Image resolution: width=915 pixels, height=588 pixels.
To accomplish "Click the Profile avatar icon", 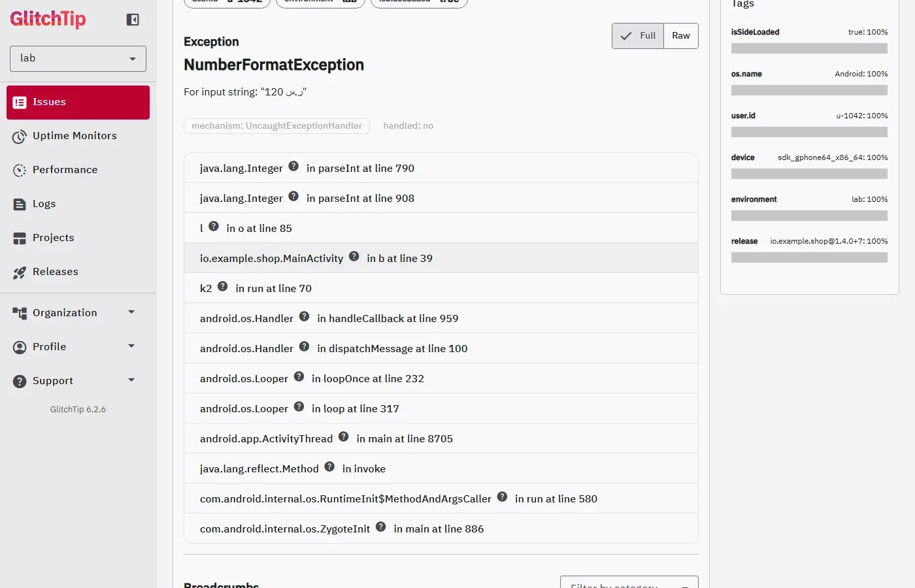I will [x=20, y=348].
